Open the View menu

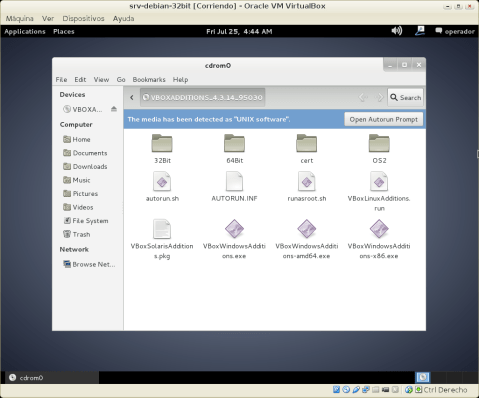[101, 80]
